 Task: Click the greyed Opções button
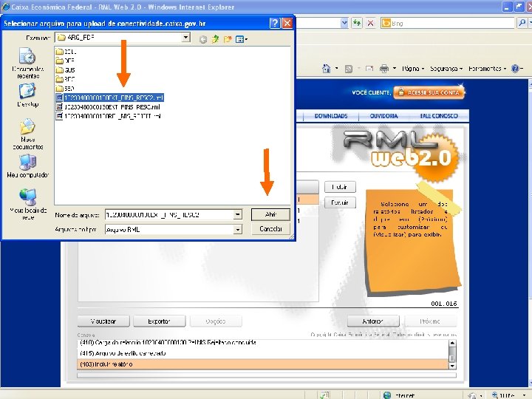(x=216, y=321)
